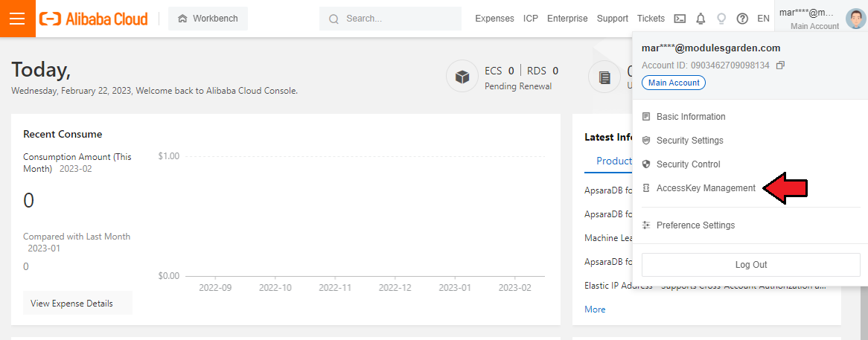Click the ECS pending renewal cube icon
Image resolution: width=868 pixels, height=340 pixels.
(462, 77)
